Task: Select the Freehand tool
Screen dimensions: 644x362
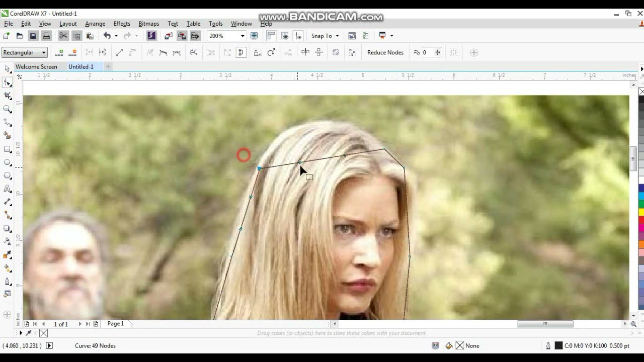Action: click(7, 122)
